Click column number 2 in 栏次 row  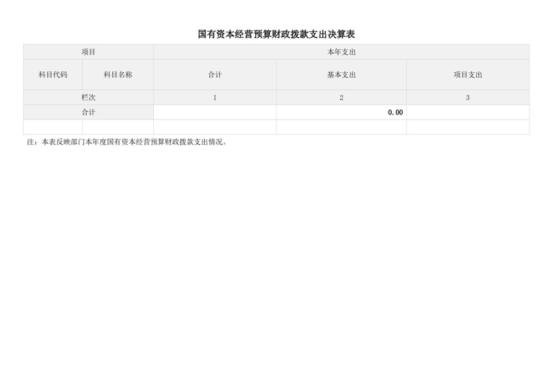[341, 98]
